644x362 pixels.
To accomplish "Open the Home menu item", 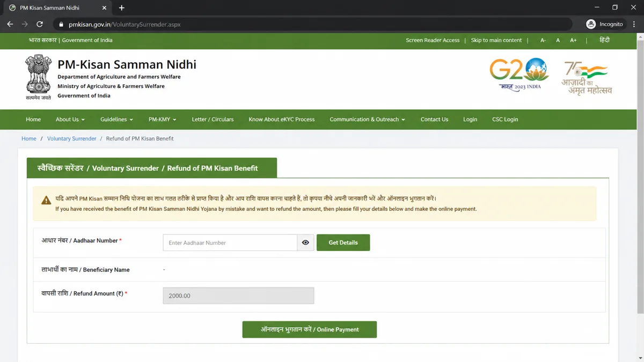I will 33,120.
